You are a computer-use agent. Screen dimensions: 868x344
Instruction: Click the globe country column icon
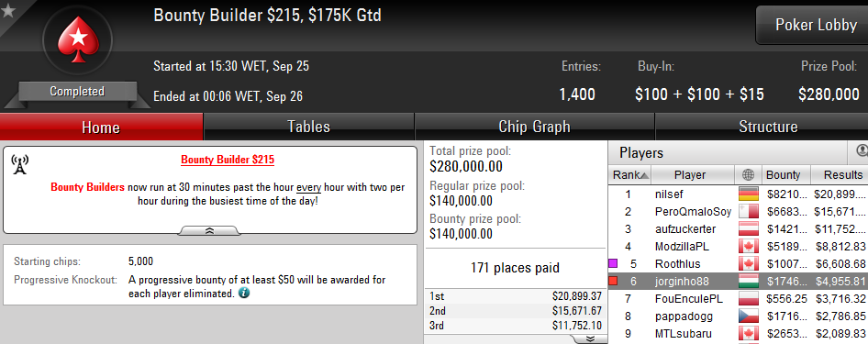pos(748,175)
